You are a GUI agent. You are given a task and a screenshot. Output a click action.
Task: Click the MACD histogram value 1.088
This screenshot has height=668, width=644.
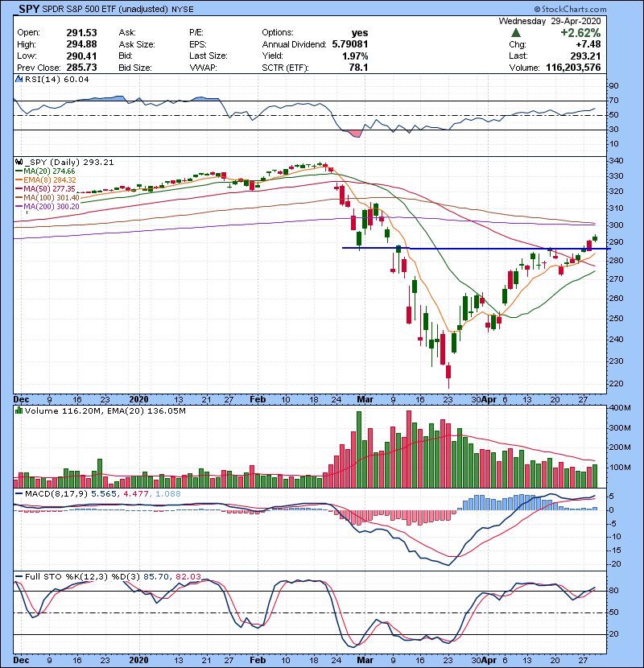[168, 494]
